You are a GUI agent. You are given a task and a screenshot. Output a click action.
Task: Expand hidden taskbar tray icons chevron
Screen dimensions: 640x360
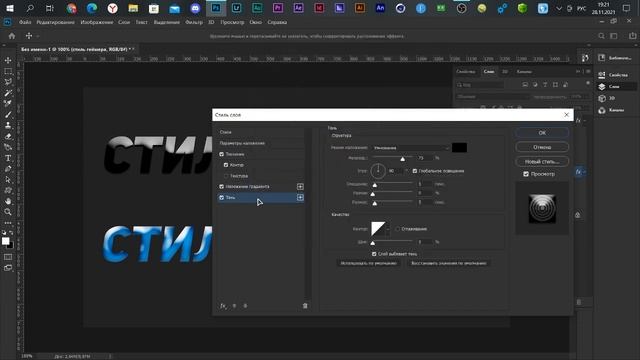click(x=559, y=9)
